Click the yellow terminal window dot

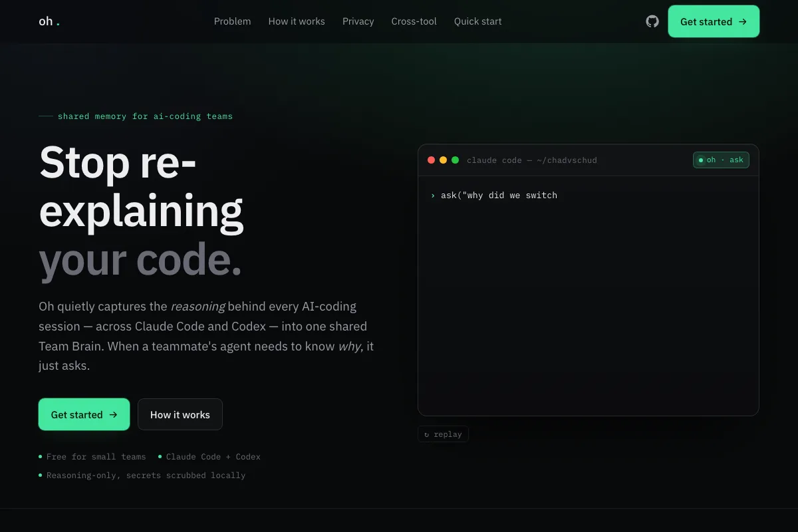click(443, 160)
